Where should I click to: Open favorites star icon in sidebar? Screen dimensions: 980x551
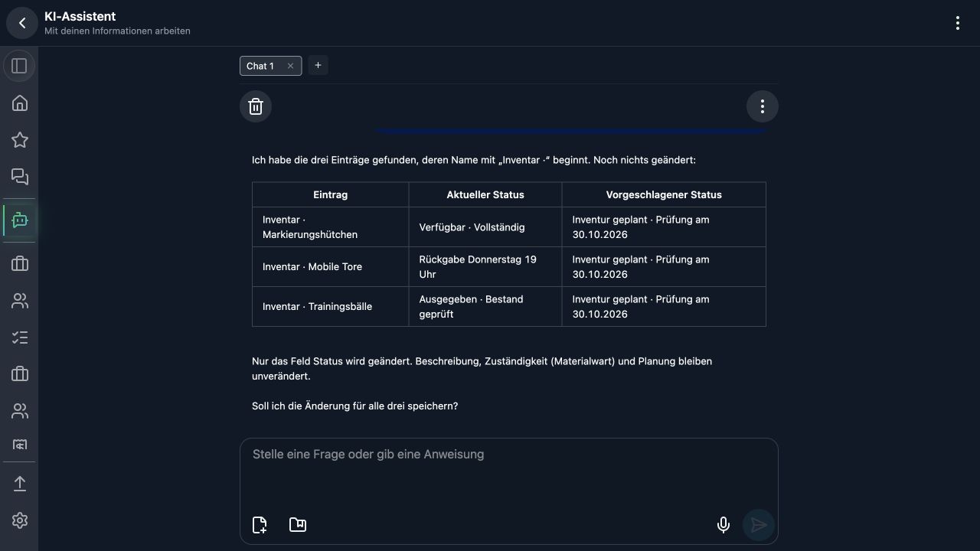pyautogui.click(x=20, y=140)
